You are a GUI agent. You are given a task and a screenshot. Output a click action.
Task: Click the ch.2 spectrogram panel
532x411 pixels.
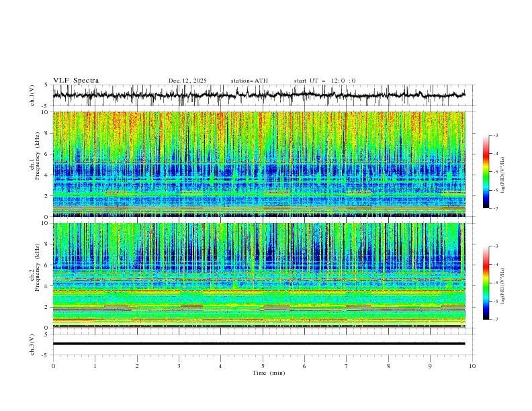259,275
